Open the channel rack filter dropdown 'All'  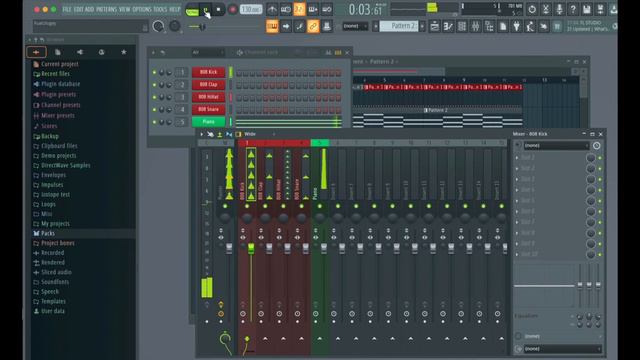pos(208,52)
